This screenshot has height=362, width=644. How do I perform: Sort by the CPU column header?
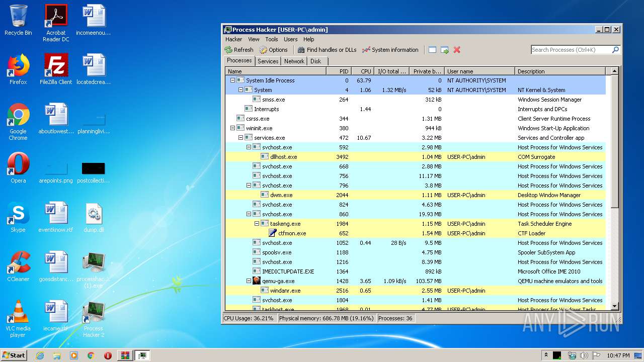[362, 71]
